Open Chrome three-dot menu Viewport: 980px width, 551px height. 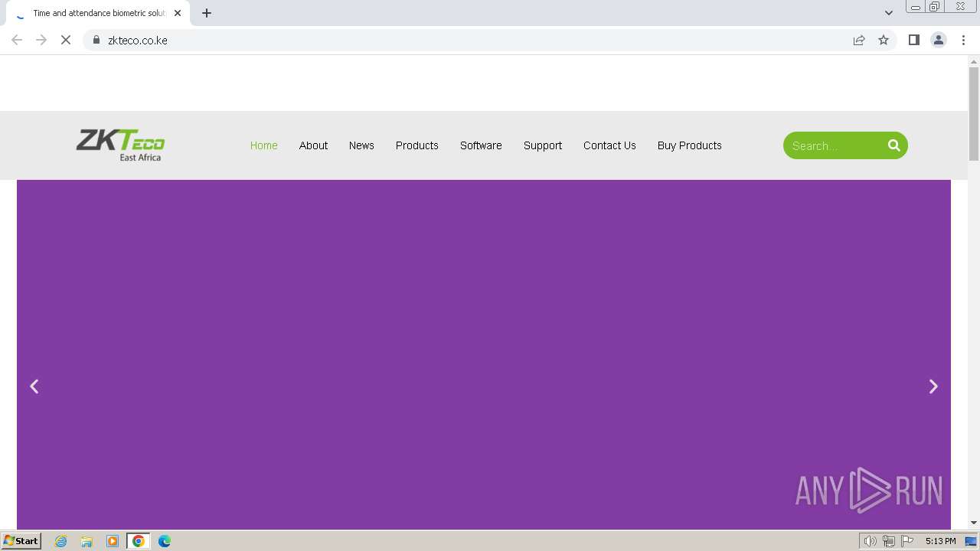tap(964, 40)
